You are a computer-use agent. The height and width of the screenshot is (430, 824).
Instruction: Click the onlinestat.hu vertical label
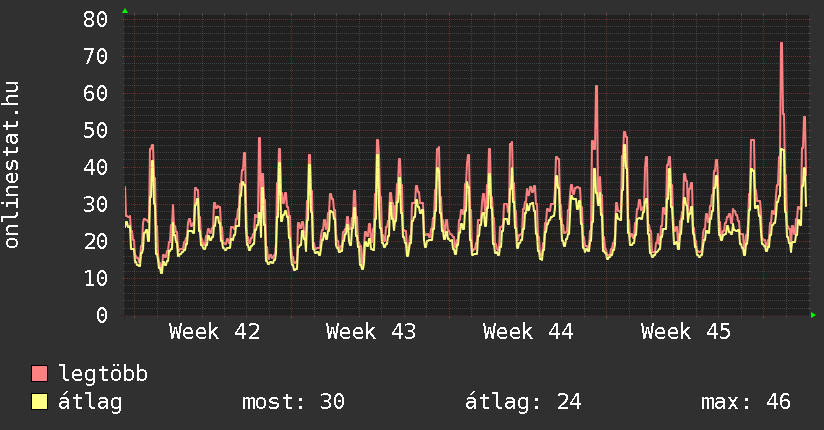point(13,164)
